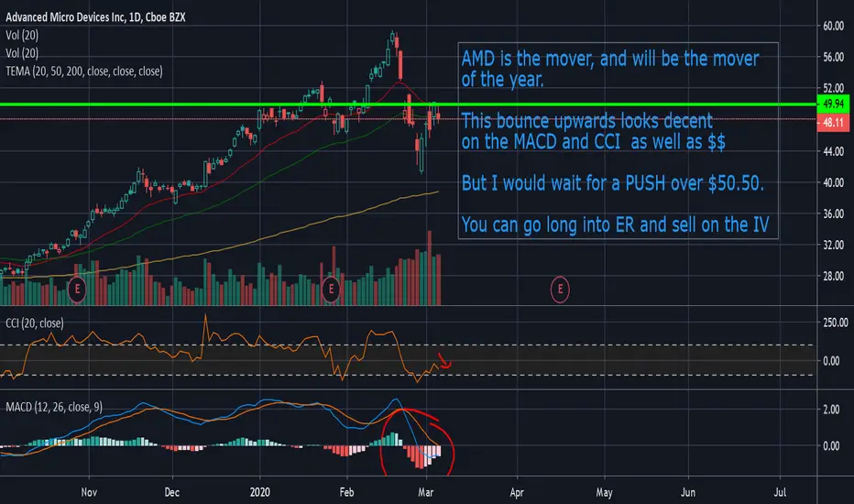The width and height of the screenshot is (854, 504).
Task: Click the 'PUSH over $50.50' annotation line
Action: click(x=613, y=183)
